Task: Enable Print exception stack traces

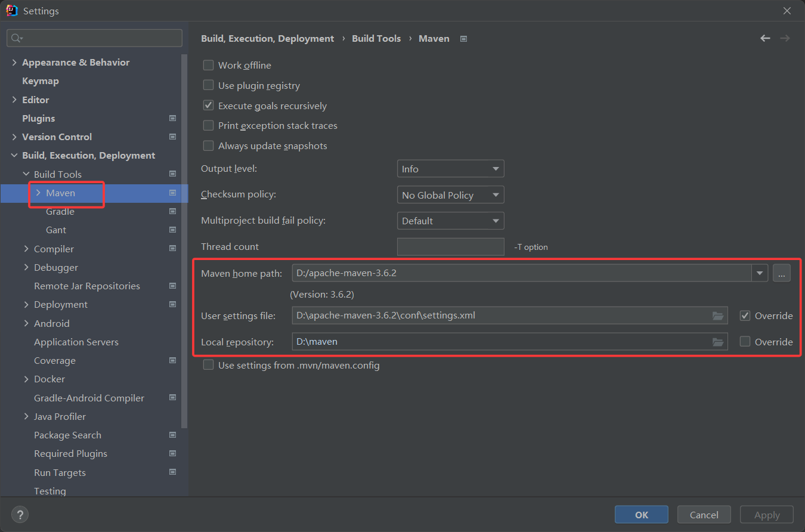Action: [208, 125]
